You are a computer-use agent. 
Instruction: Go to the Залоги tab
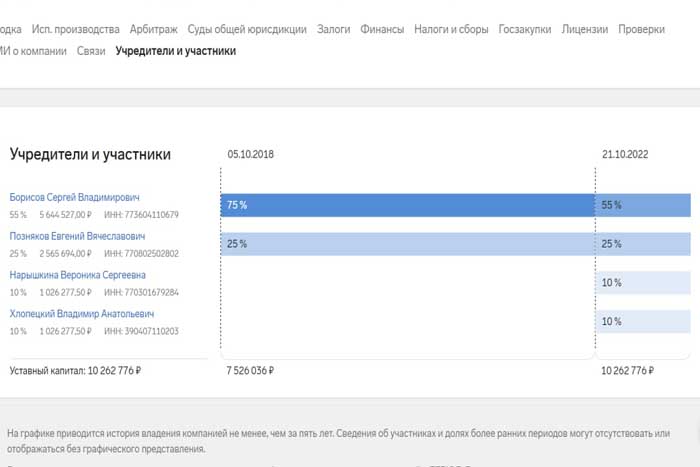point(333,30)
